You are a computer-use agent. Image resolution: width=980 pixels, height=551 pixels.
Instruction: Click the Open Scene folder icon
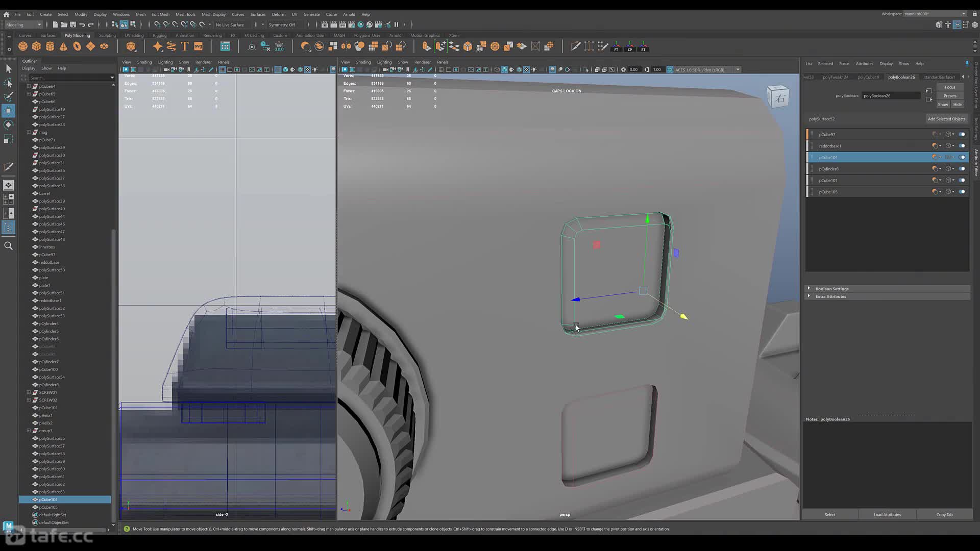tap(64, 24)
